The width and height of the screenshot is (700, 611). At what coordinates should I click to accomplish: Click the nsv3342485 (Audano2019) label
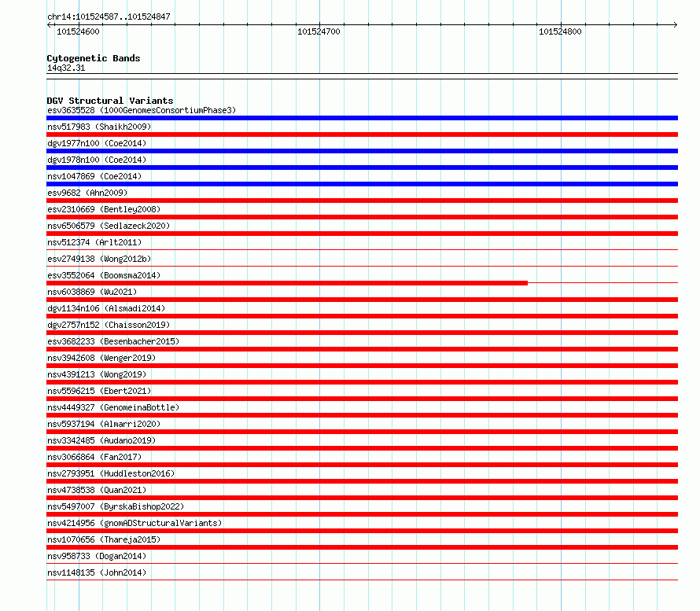(101, 440)
